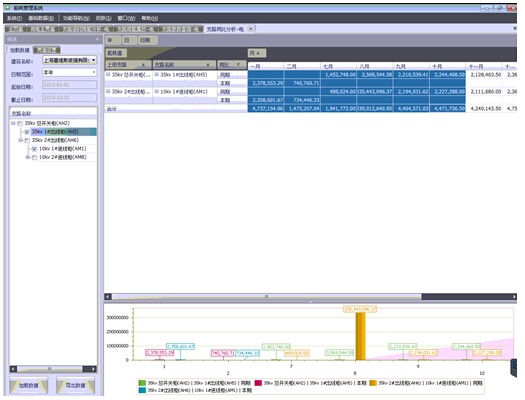Close the 支路同比分析-电 tab

(250, 29)
